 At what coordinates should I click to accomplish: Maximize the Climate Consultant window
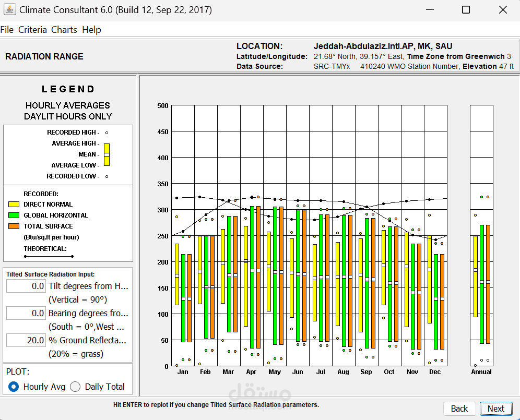tap(466, 9)
